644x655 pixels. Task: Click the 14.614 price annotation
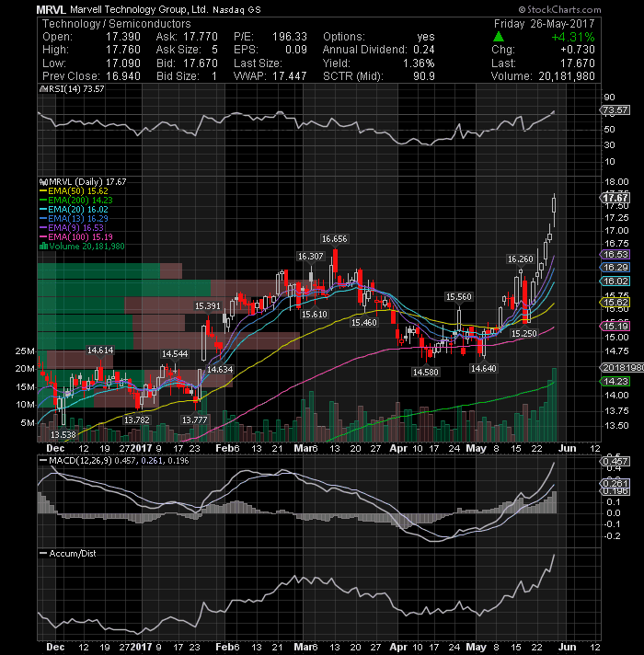(100, 350)
